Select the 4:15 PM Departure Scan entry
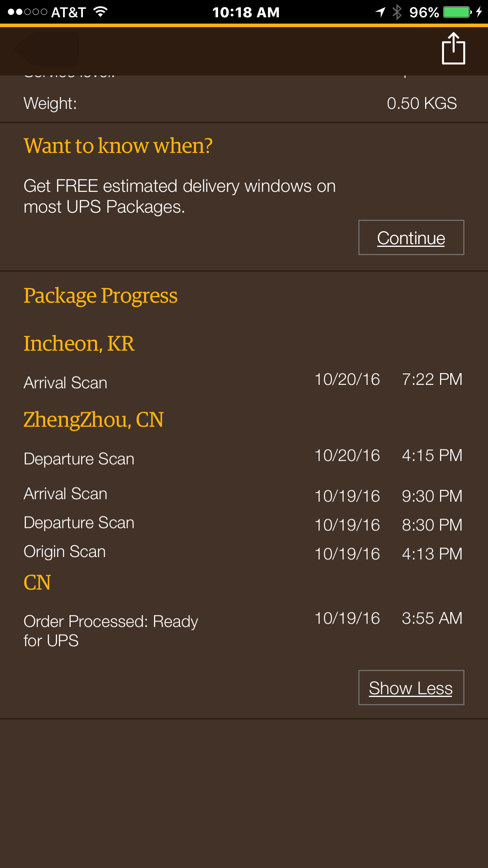Image resolution: width=488 pixels, height=868 pixels. point(244,458)
